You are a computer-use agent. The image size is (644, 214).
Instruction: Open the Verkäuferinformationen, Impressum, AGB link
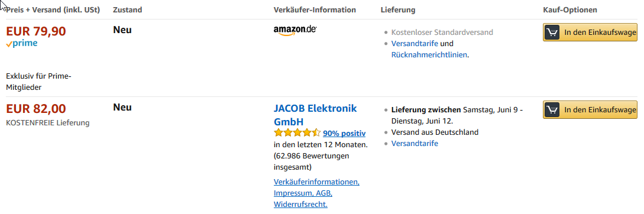click(x=316, y=193)
